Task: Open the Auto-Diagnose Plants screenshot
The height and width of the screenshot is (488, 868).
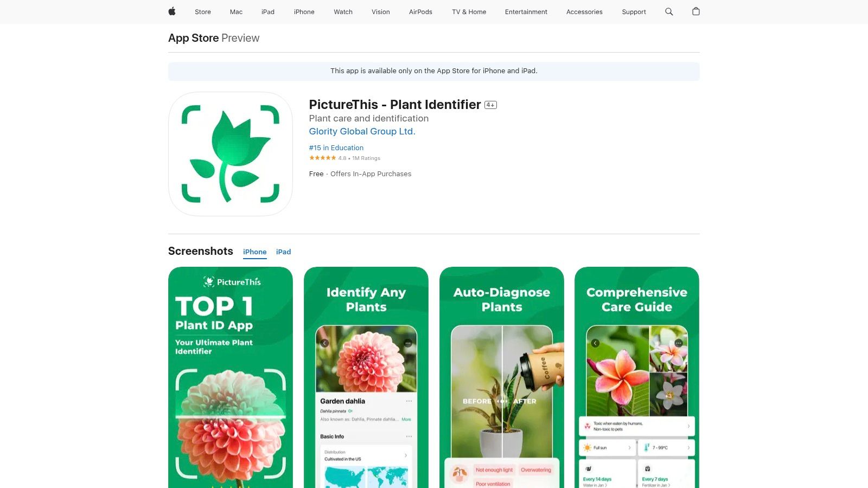Action: [x=502, y=377]
